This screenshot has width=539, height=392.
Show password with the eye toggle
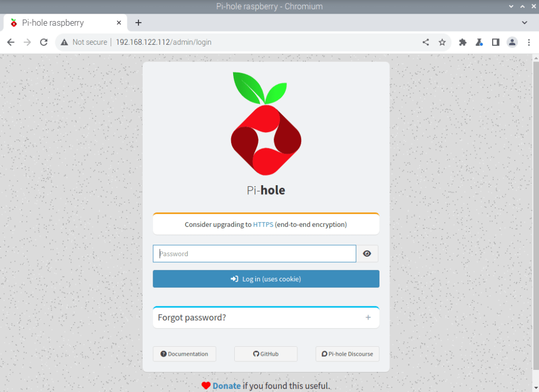pos(367,254)
